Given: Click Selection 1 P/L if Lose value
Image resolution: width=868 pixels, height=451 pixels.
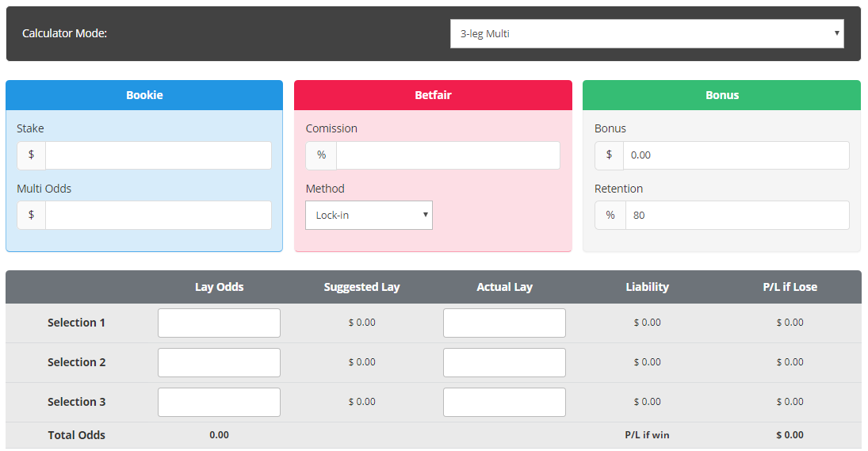Looking at the screenshot, I should [x=790, y=323].
